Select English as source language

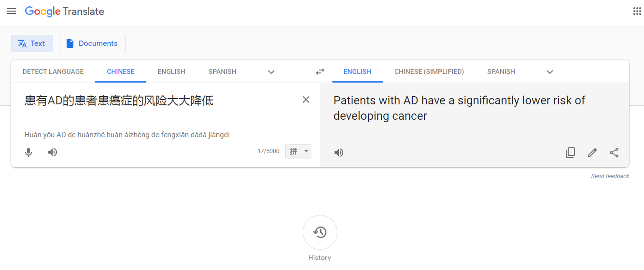171,71
